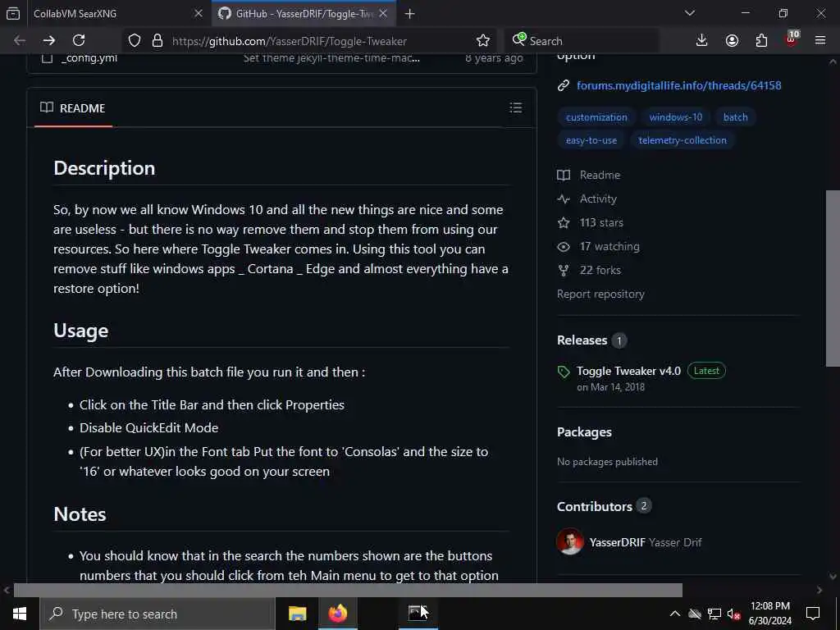Close the CollabVM SearXNG tab
The width and height of the screenshot is (840, 630).
199,13
